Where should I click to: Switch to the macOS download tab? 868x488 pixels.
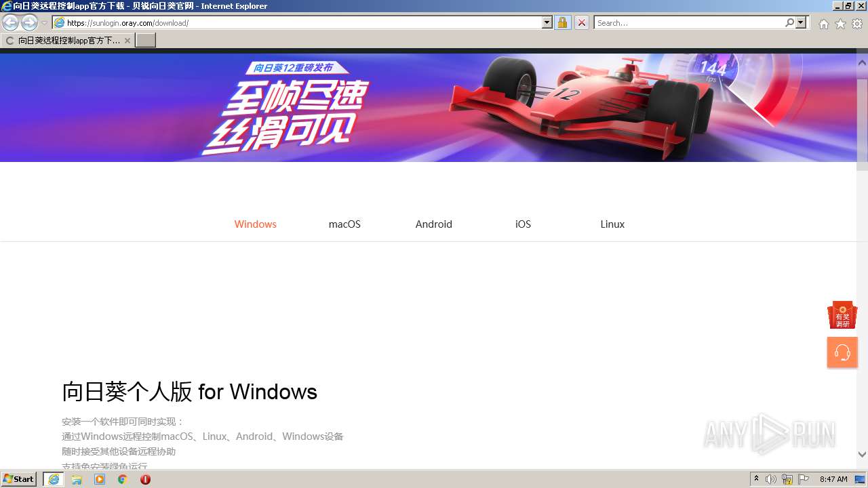[x=344, y=224]
